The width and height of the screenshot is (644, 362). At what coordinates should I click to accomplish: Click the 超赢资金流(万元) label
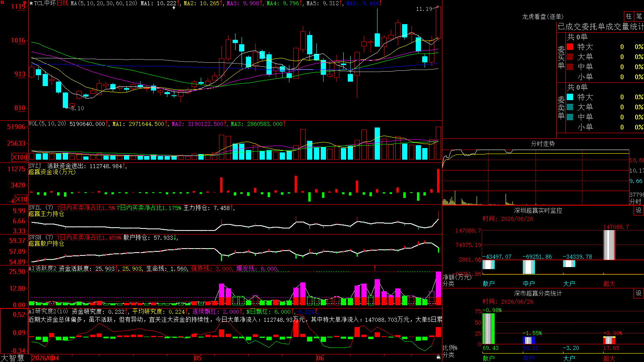pos(52,172)
